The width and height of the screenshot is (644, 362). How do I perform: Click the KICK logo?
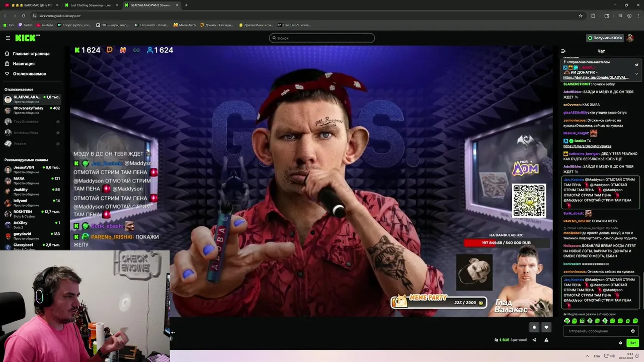coord(27,38)
